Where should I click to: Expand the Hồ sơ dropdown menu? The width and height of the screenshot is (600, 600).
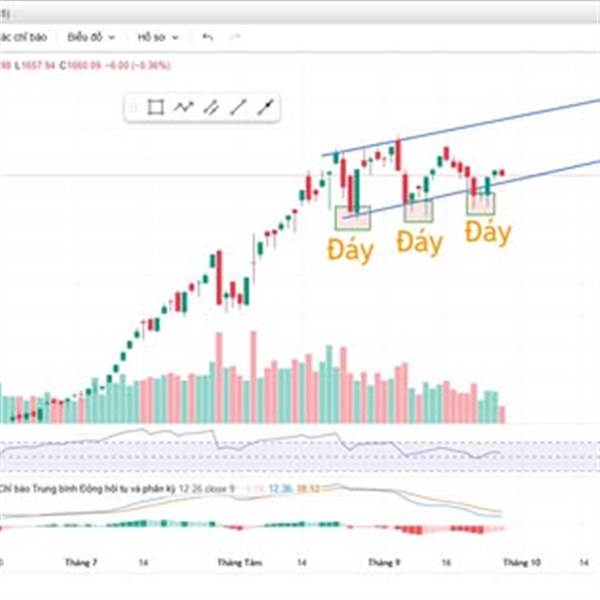[x=158, y=37]
